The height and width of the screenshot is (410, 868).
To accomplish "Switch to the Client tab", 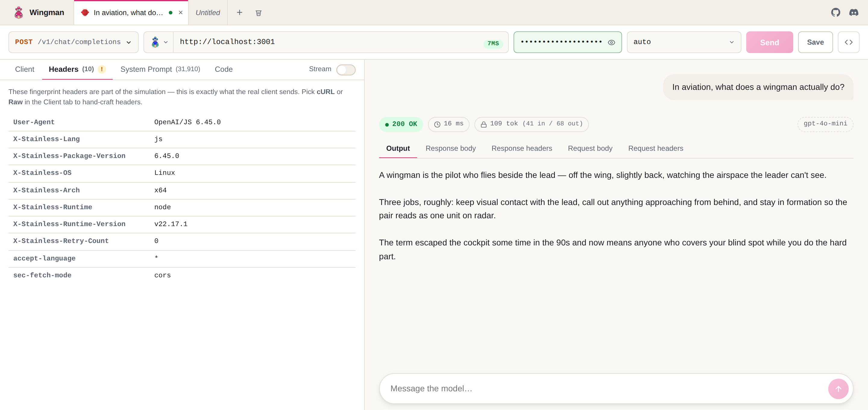I will click(25, 69).
